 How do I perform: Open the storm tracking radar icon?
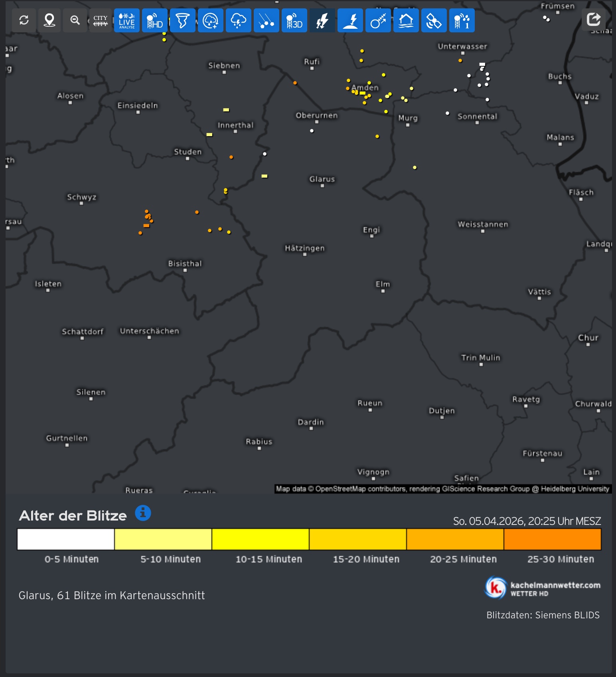211,20
